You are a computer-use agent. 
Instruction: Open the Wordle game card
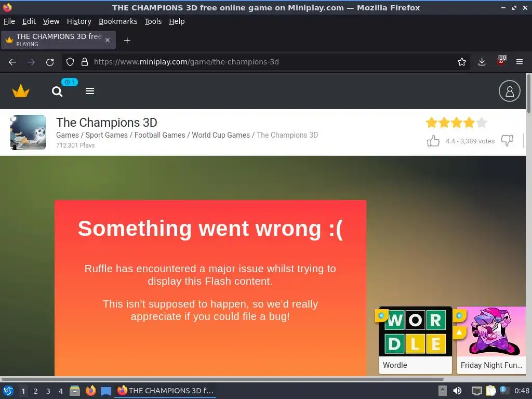[415, 340]
